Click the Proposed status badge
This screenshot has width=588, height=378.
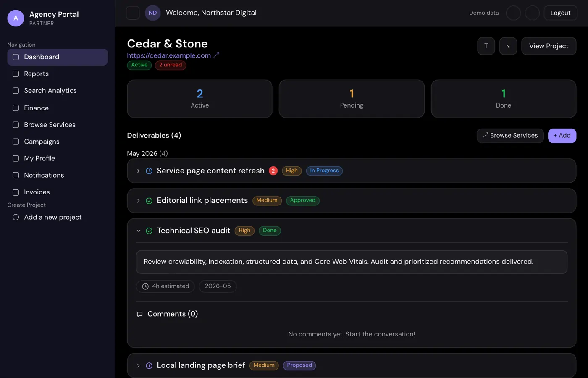[x=299, y=366]
